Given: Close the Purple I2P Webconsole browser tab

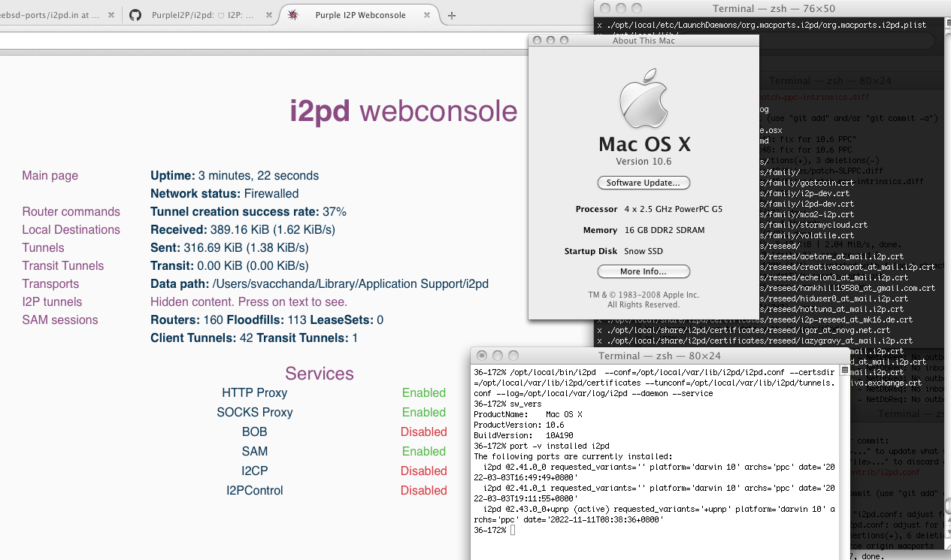Looking at the screenshot, I should (x=428, y=15).
